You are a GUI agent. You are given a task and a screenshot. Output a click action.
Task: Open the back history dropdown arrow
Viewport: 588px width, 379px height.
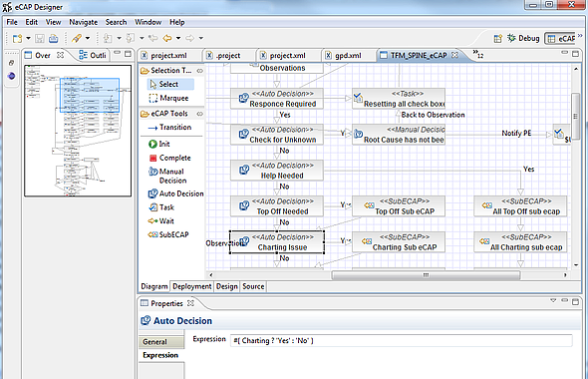tap(178, 38)
